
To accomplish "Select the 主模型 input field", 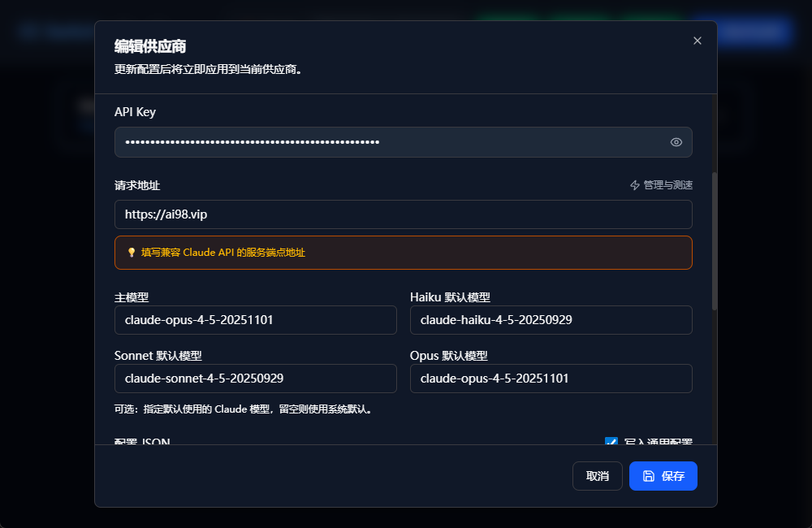I will (255, 320).
